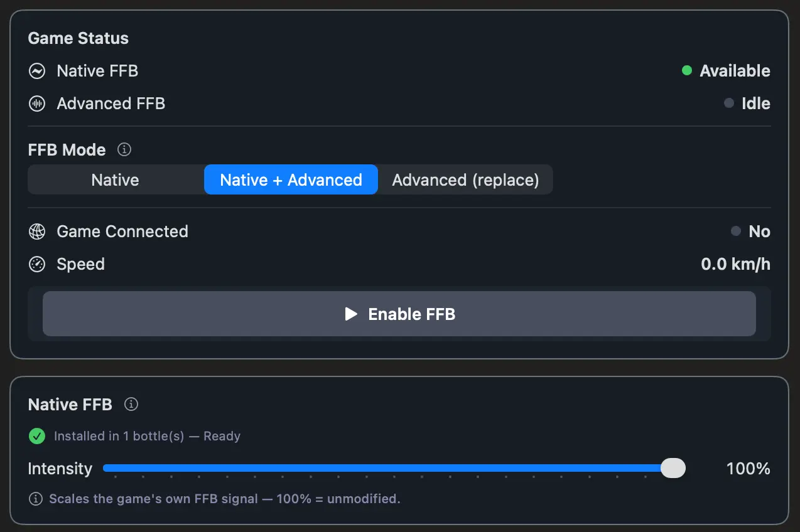Click the Native FFB waveform status icon

[36, 71]
